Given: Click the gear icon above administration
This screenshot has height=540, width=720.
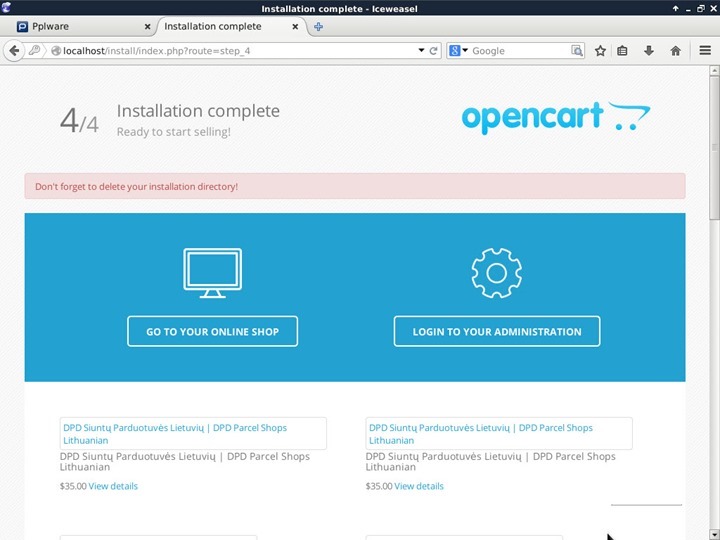Looking at the screenshot, I should coord(496,273).
